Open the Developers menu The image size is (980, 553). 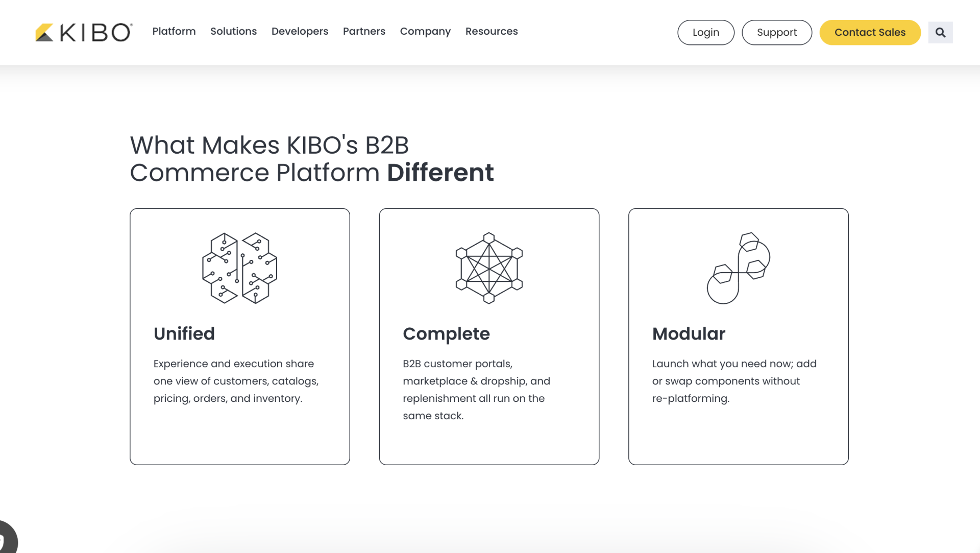(300, 32)
